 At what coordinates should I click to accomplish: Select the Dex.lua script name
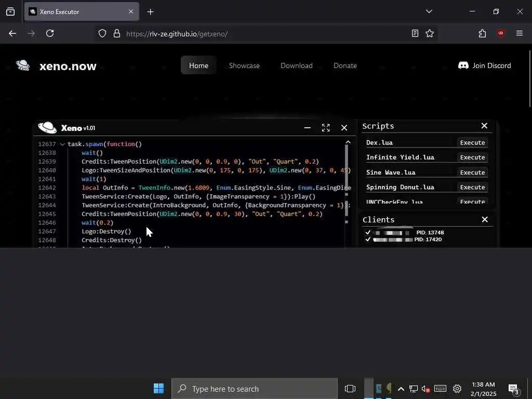(379, 142)
